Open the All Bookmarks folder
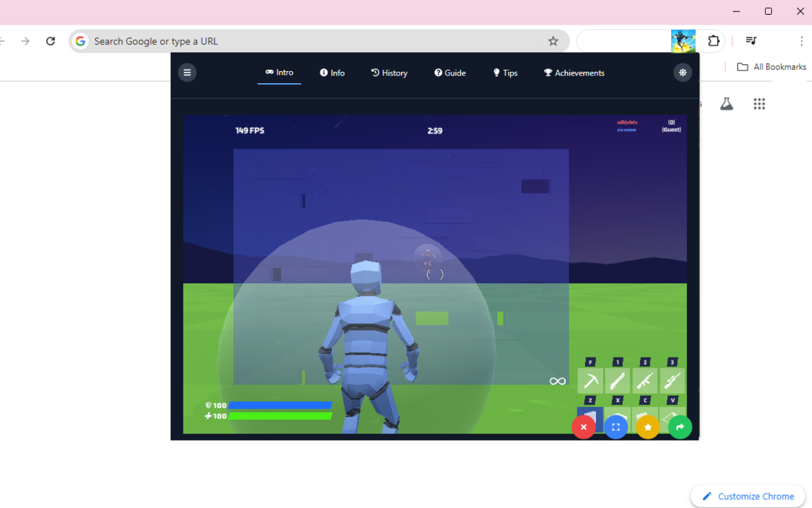 771,67
